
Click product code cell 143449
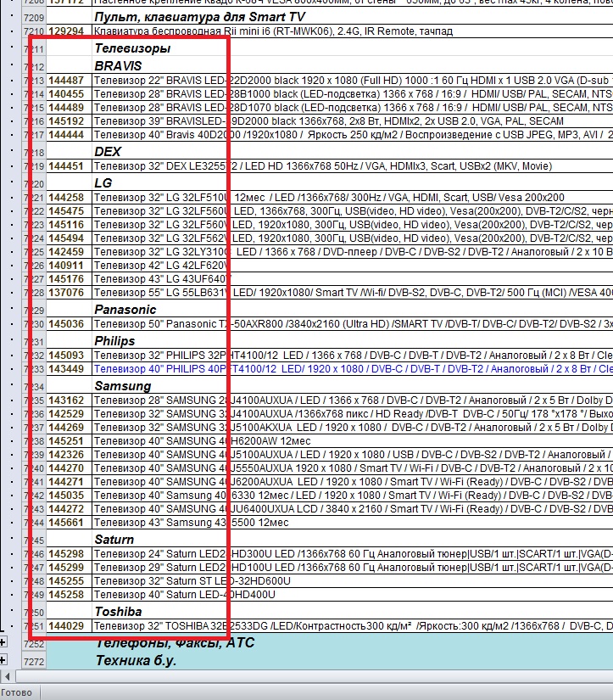[x=70, y=369]
